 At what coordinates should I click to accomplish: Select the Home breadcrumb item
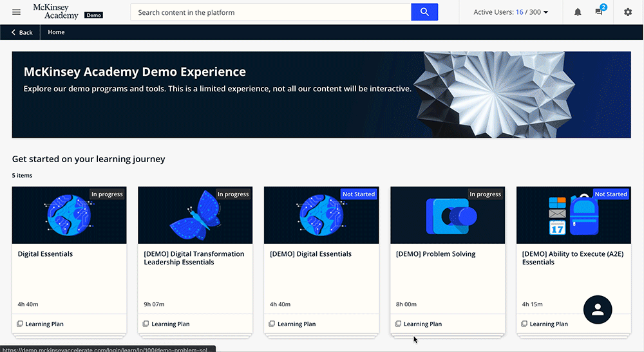(56, 32)
